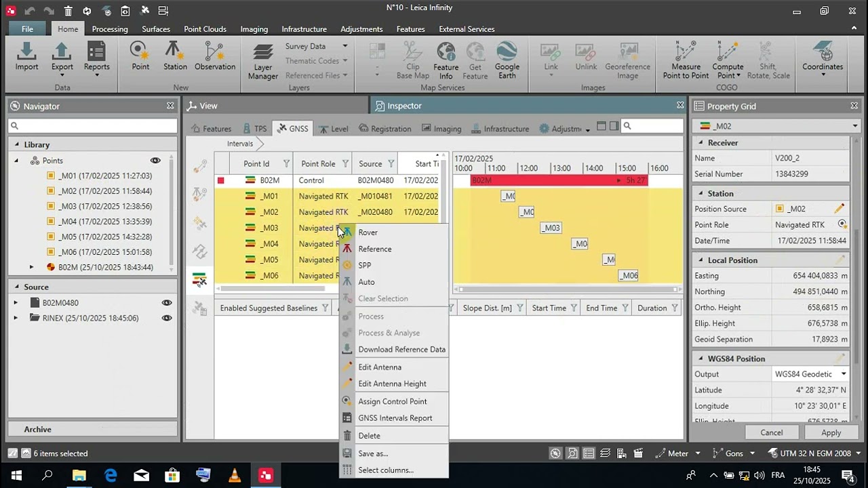Click the Inspector search field
This screenshot has width=868, height=488.
click(653, 126)
